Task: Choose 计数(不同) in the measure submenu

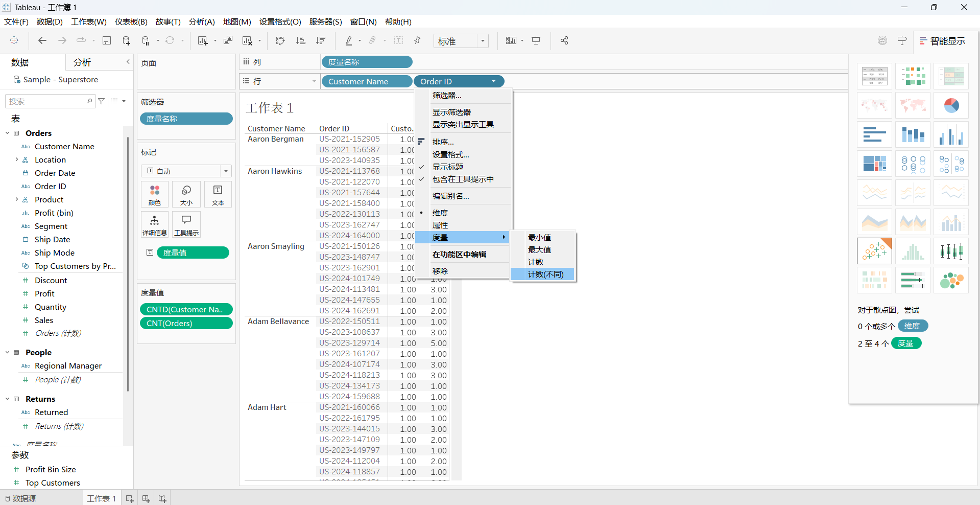Action: click(x=543, y=274)
